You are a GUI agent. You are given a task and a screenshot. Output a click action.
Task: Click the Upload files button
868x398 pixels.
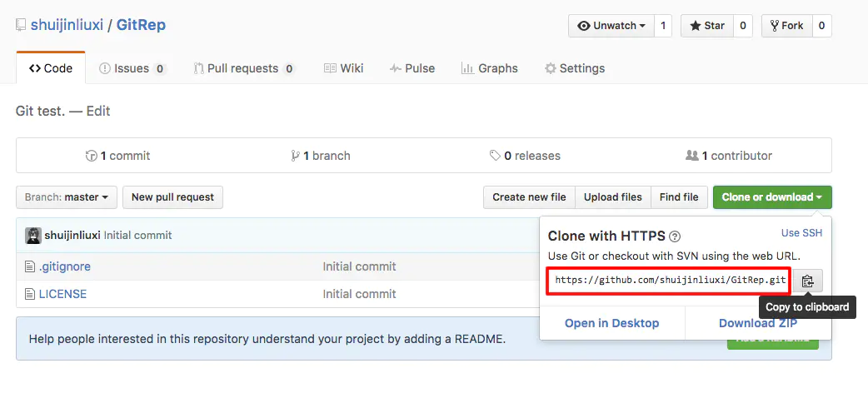coord(613,197)
